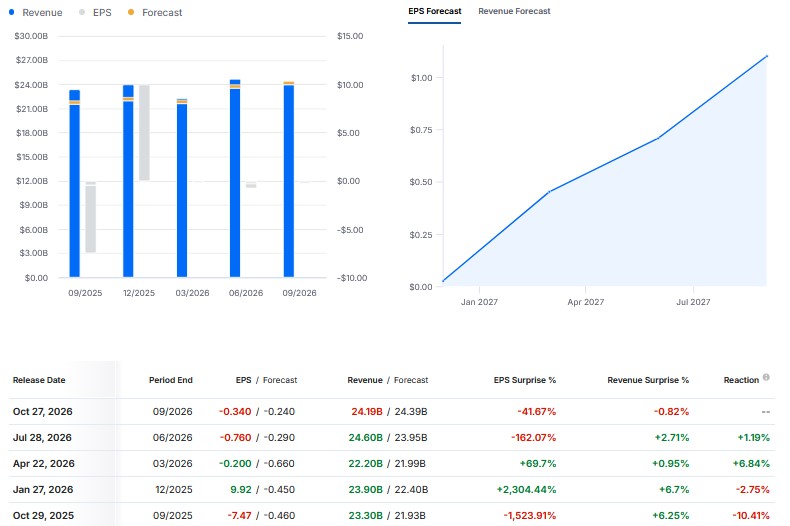Click the 23.30B revenue figure
790x526 pixels.
click(365, 515)
